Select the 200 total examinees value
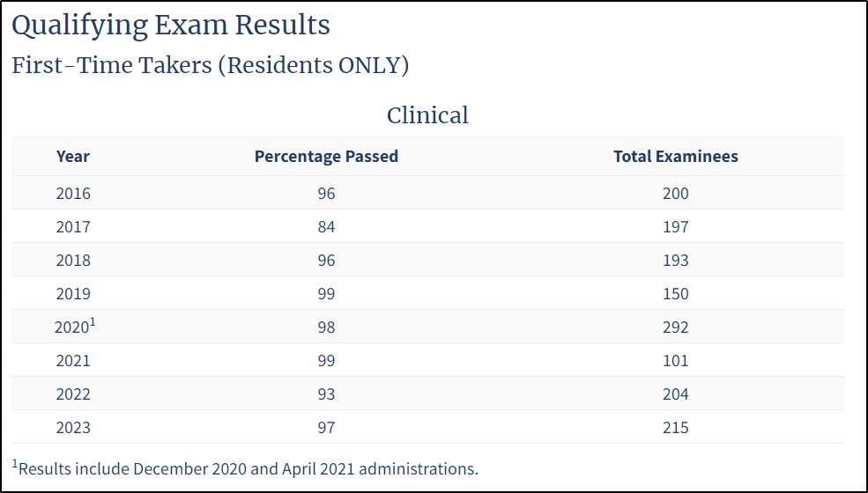The height and width of the screenshot is (493, 868). [676, 194]
